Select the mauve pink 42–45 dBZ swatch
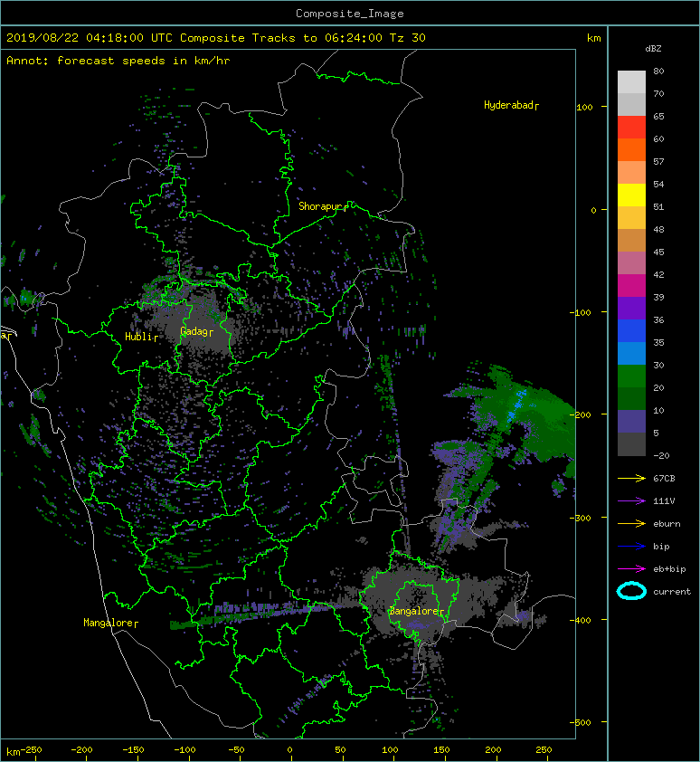This screenshot has width=700, height=762. 631,263
